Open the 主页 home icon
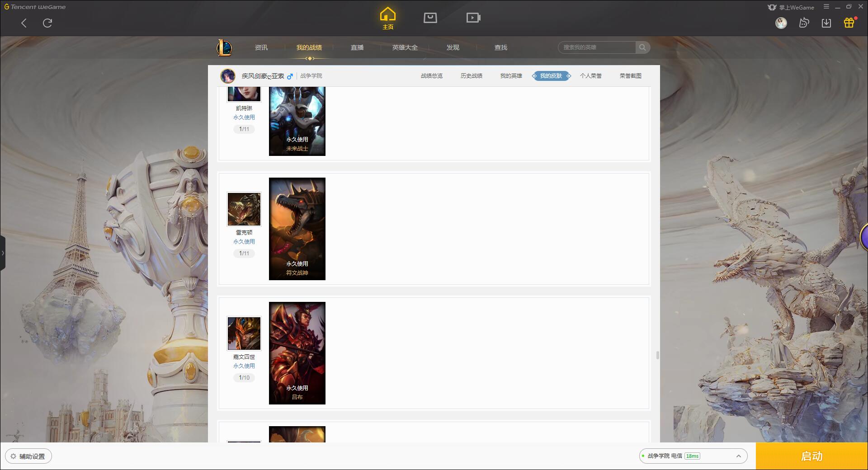 click(388, 19)
